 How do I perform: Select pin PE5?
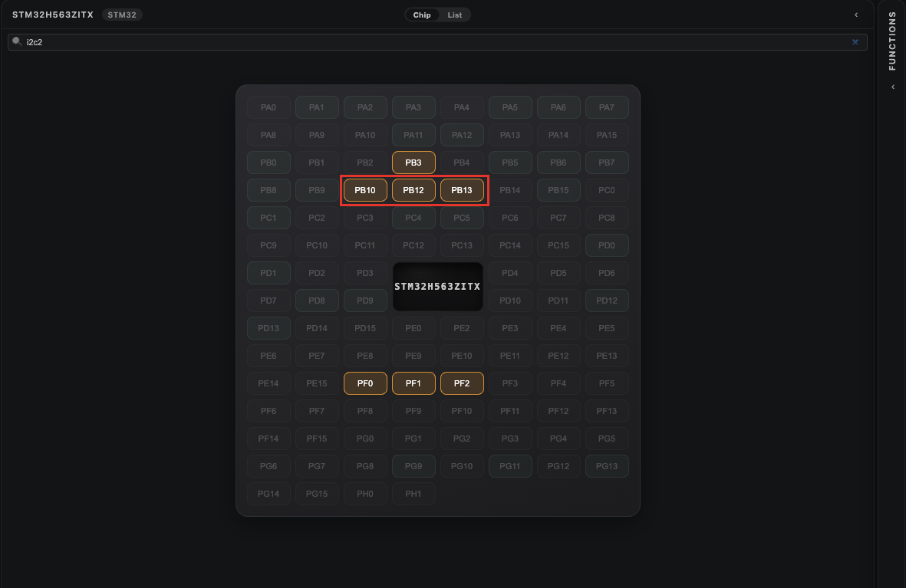(607, 329)
